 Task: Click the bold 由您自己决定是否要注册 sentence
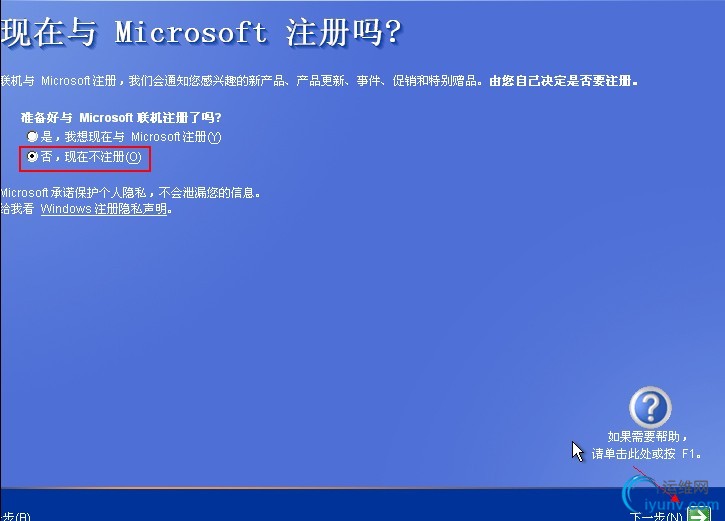[564, 81]
